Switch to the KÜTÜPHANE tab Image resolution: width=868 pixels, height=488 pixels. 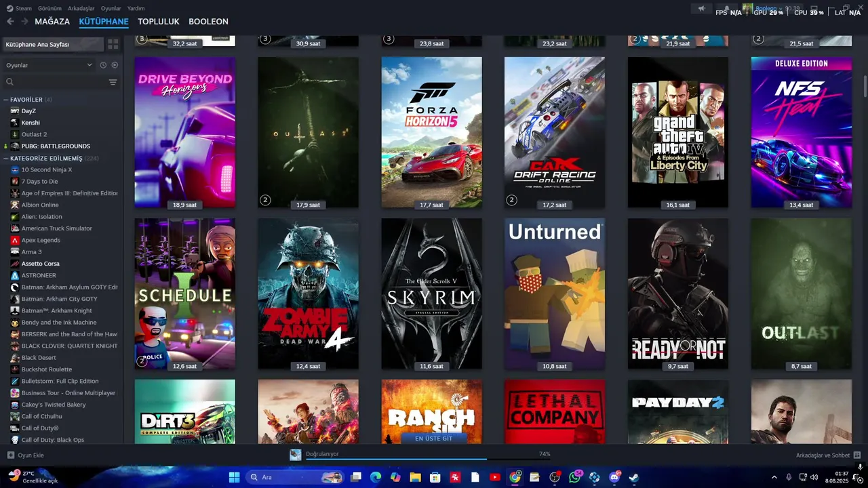click(104, 22)
